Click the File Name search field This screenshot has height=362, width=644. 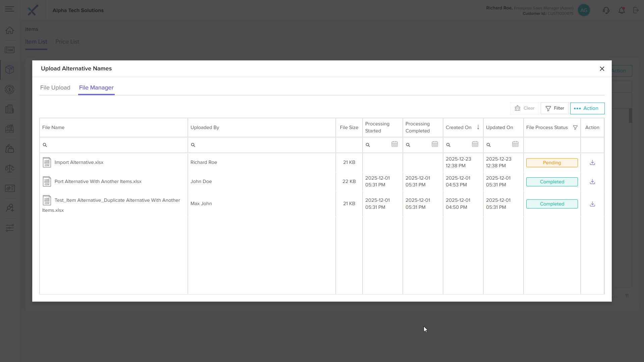[x=116, y=145]
